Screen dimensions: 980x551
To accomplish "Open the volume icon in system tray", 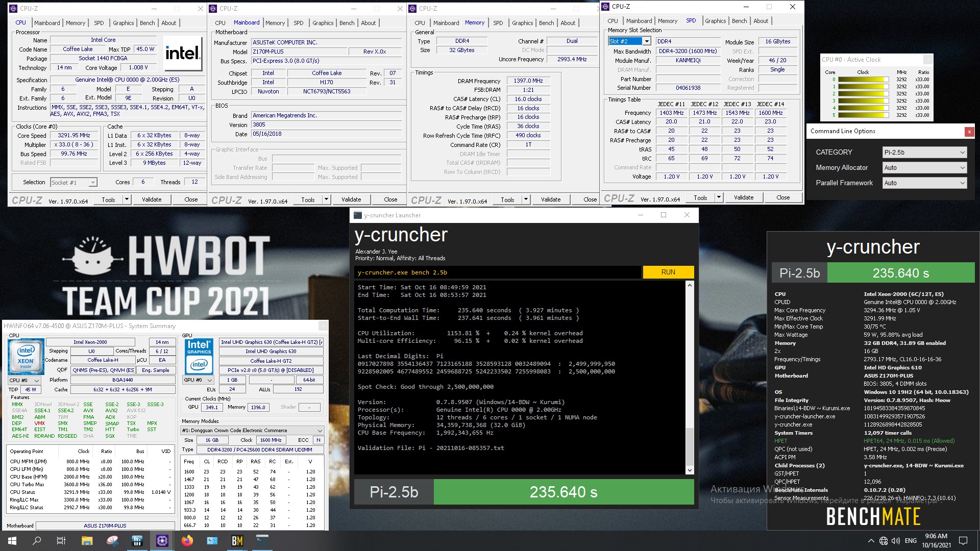I will click(896, 541).
